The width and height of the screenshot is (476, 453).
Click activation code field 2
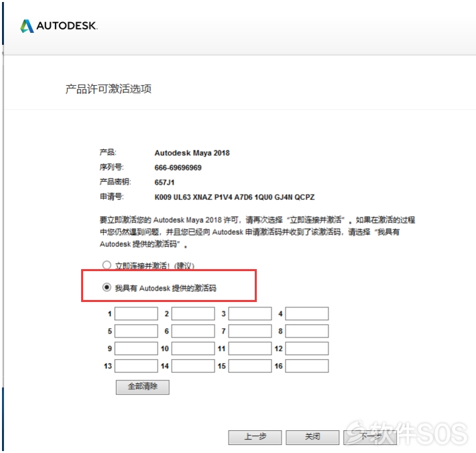point(193,313)
